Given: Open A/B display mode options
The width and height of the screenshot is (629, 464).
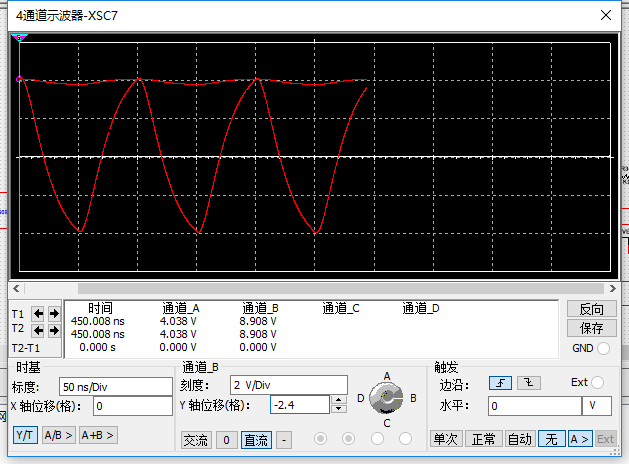Looking at the screenshot, I should pyautogui.click(x=58, y=435).
